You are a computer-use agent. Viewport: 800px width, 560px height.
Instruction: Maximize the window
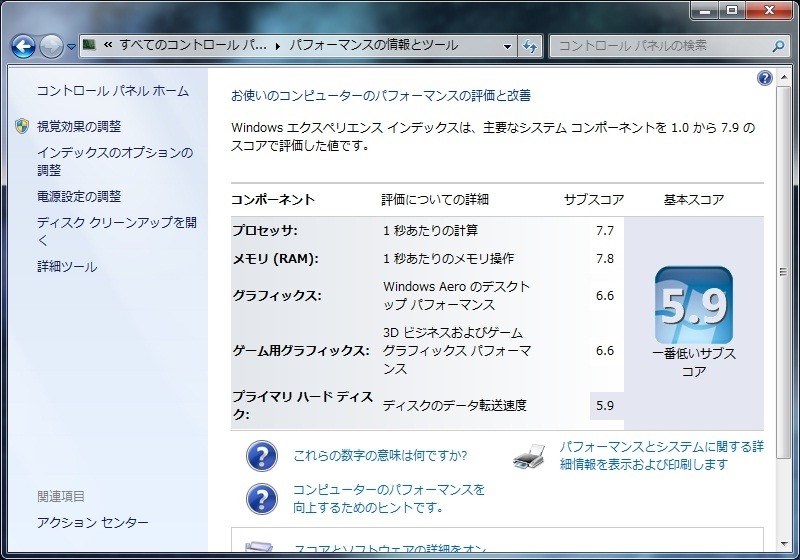click(x=732, y=10)
